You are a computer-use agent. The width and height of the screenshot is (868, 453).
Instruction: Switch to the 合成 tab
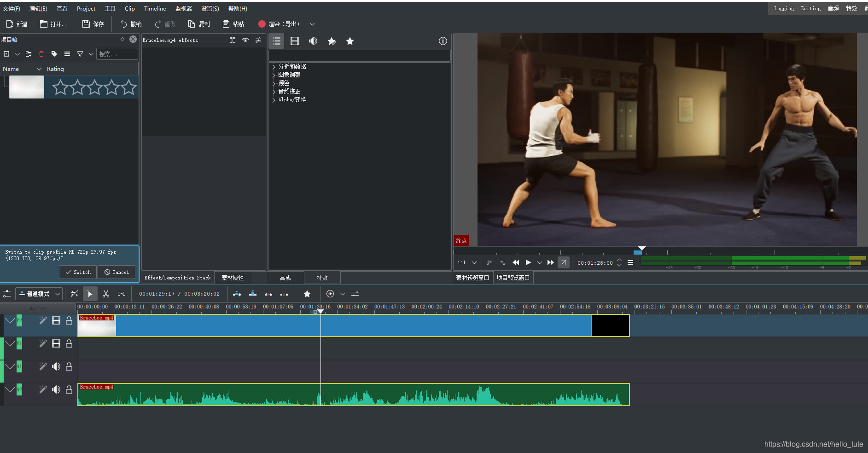pos(285,278)
